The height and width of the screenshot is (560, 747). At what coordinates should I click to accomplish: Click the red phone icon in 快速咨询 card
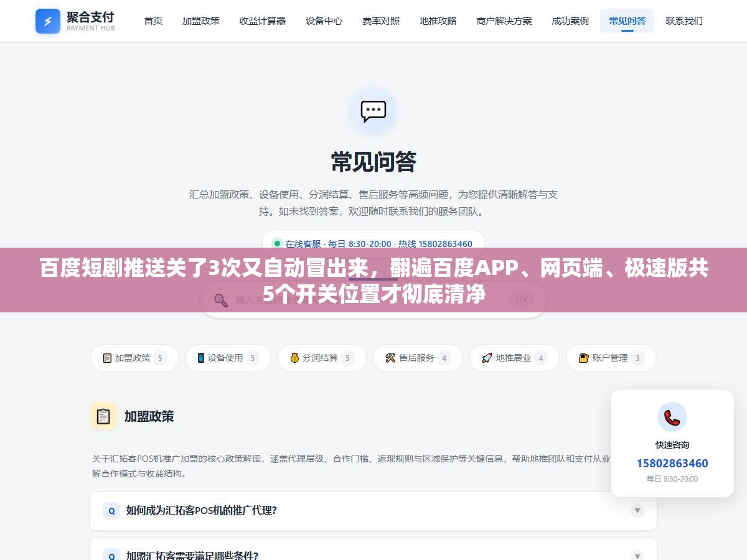click(672, 418)
